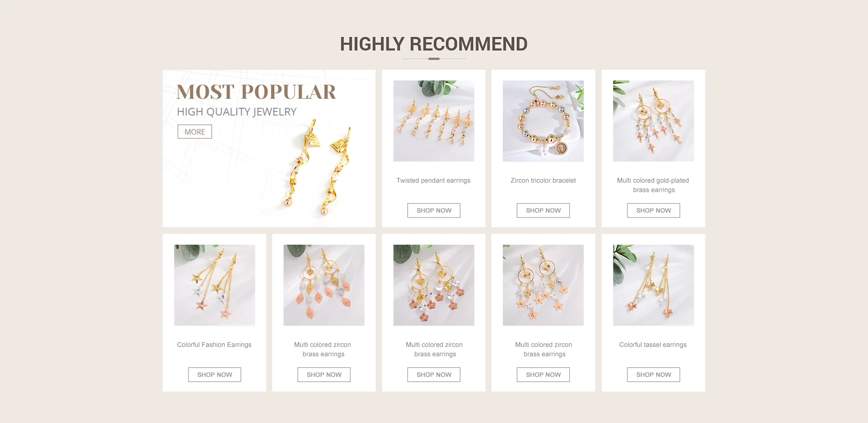Viewport: 868px width, 423px height.
Task: Click the MOST POPULAR banner heading
Action: pyautogui.click(x=256, y=92)
